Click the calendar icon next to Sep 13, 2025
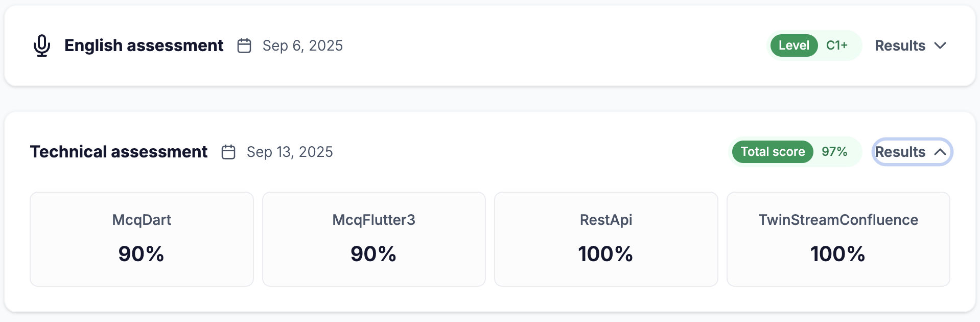The image size is (980, 322). tap(228, 152)
